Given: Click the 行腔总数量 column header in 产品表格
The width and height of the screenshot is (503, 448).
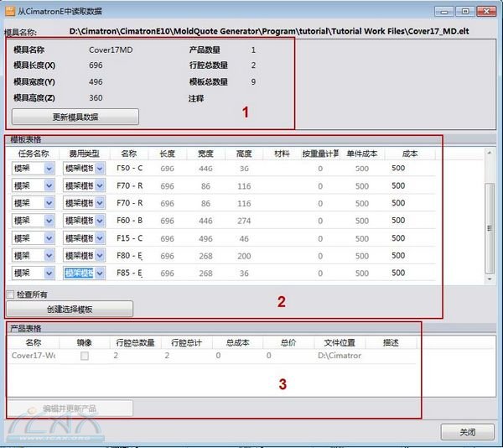Looking at the screenshot, I should click(135, 343).
